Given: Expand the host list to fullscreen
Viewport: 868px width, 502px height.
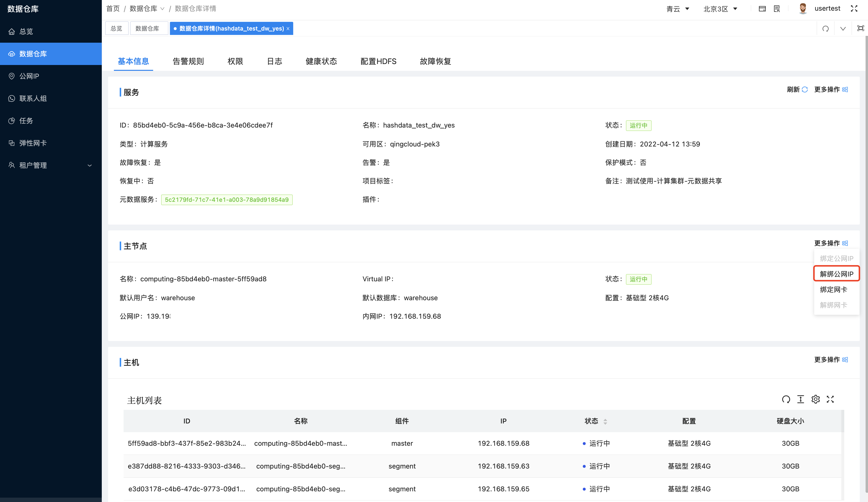Looking at the screenshot, I should [x=830, y=399].
